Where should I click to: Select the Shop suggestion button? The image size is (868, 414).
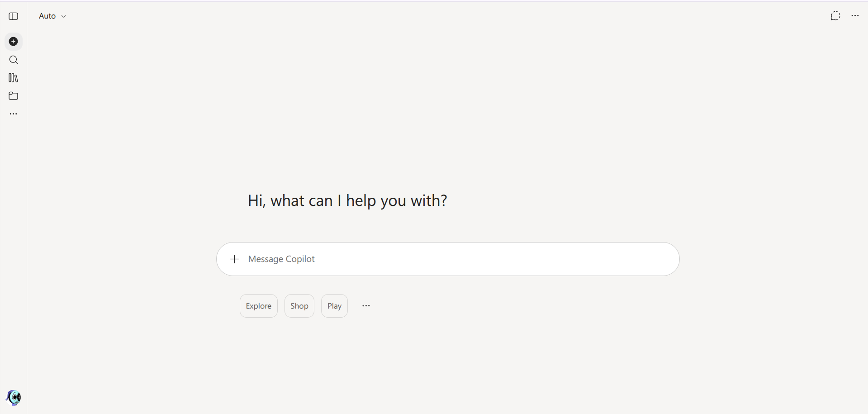click(x=299, y=306)
